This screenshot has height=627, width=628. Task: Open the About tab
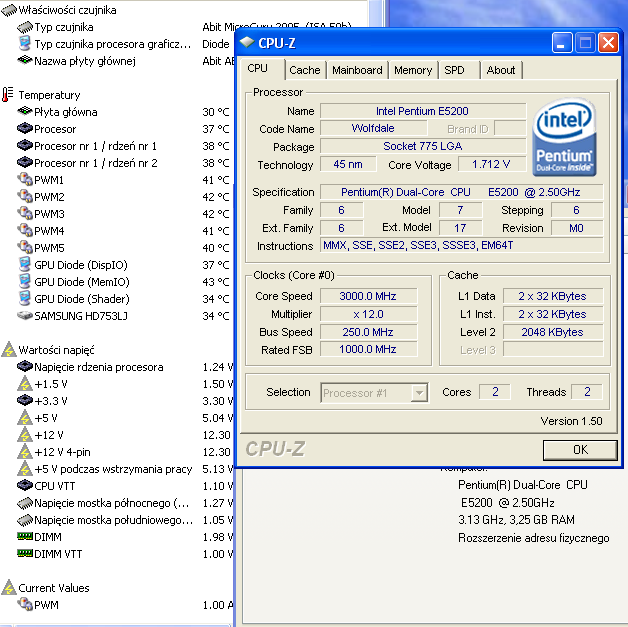(501, 70)
